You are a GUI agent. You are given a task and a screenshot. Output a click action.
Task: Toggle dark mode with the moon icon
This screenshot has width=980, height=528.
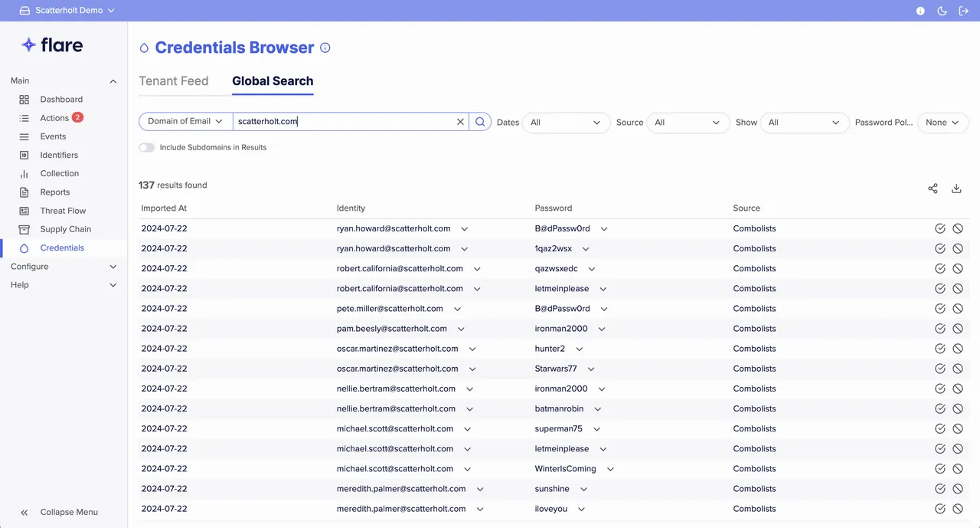tap(942, 11)
